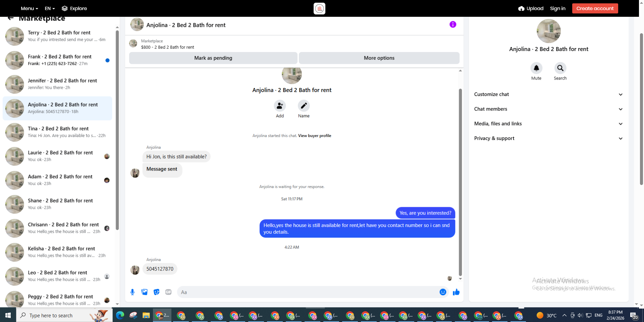Screen dimensions: 644x322
Task: Mute this chat with the bell icon
Action: (x=536, y=68)
